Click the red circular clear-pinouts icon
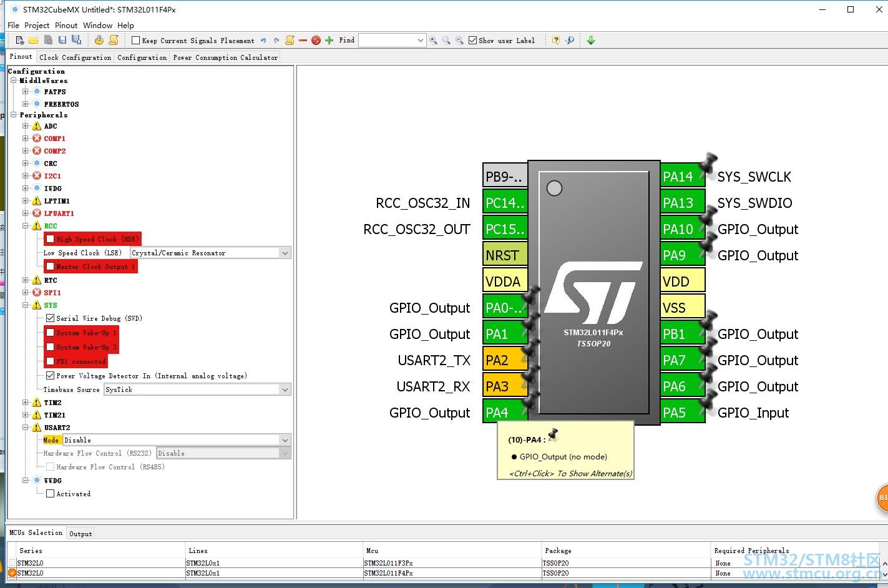The image size is (888, 588). click(x=316, y=41)
